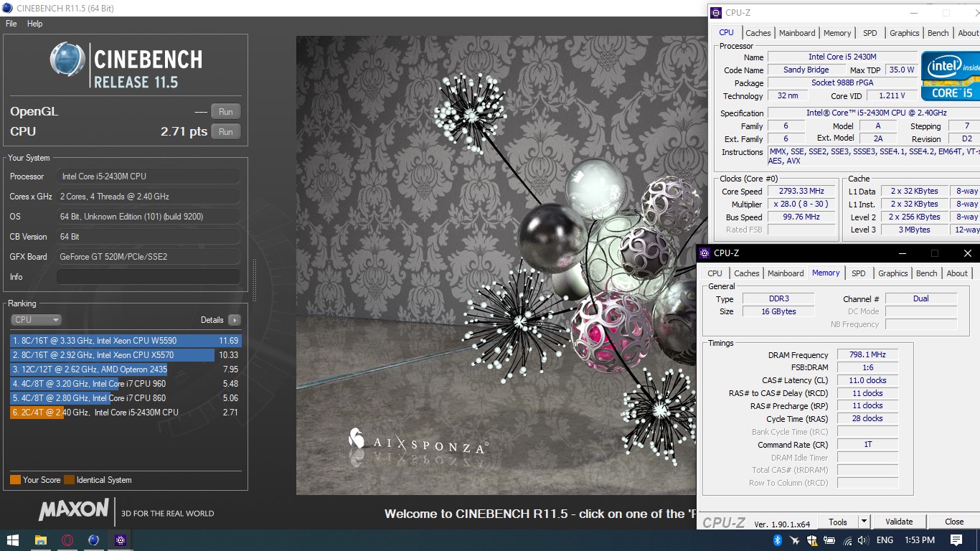This screenshot has height=551, width=980.
Task: Select Graphics tab in back CPU-Z window
Action: (x=904, y=33)
